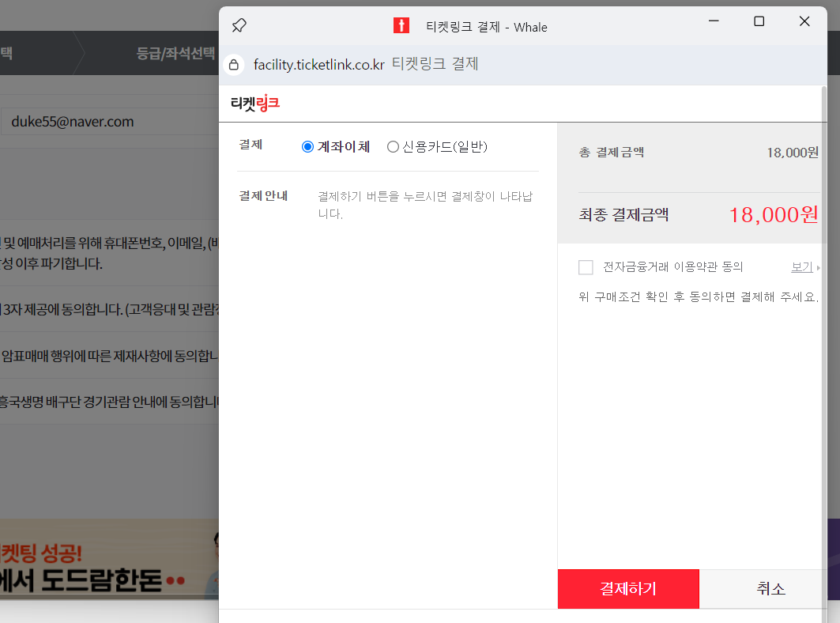
Task: Click the 등급/좌석선택 step tab in background window
Action: [175, 53]
